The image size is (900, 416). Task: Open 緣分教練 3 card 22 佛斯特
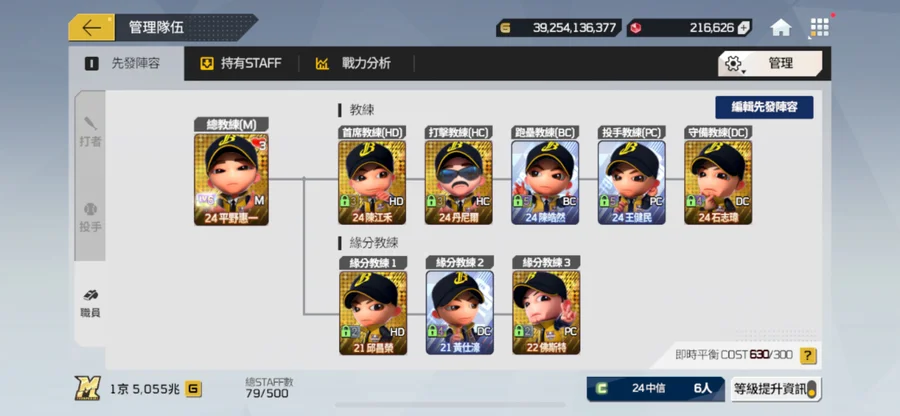pyautogui.click(x=546, y=312)
